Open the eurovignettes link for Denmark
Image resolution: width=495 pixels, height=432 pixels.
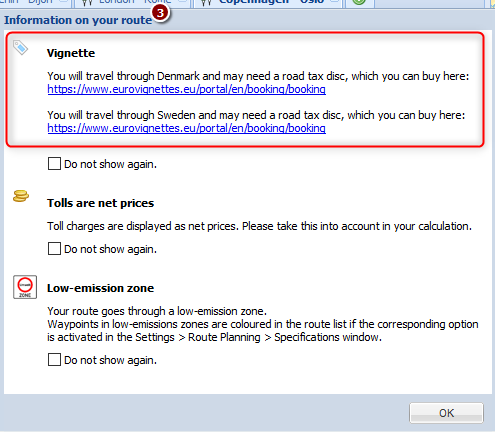pos(187,89)
